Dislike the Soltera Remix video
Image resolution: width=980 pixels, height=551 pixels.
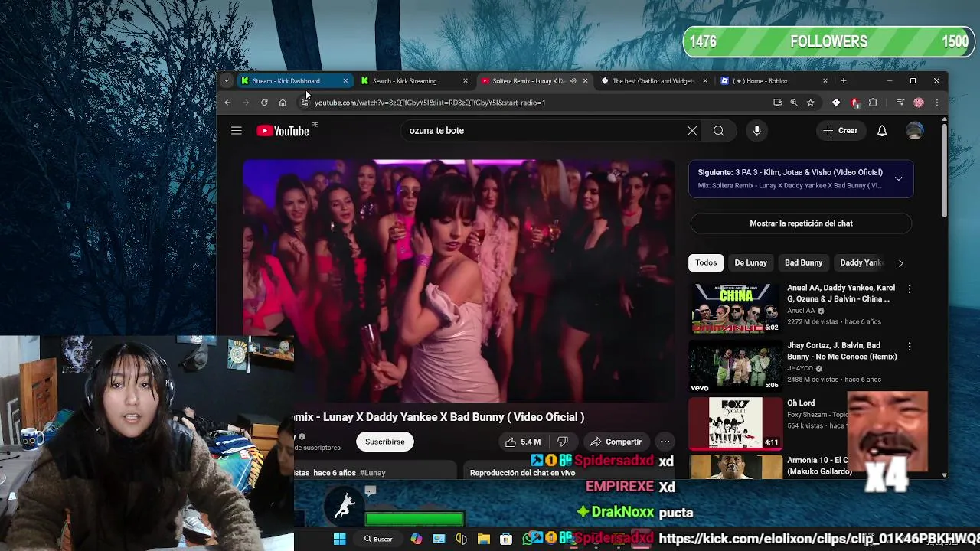pyautogui.click(x=563, y=442)
